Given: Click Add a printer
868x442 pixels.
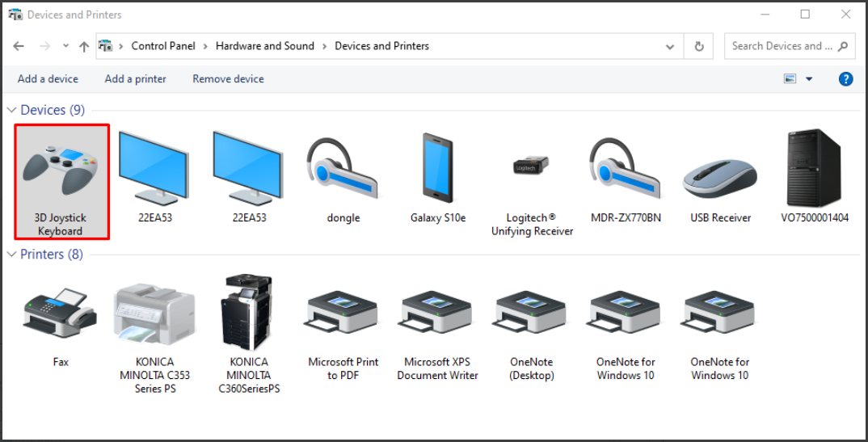Looking at the screenshot, I should 135,79.
